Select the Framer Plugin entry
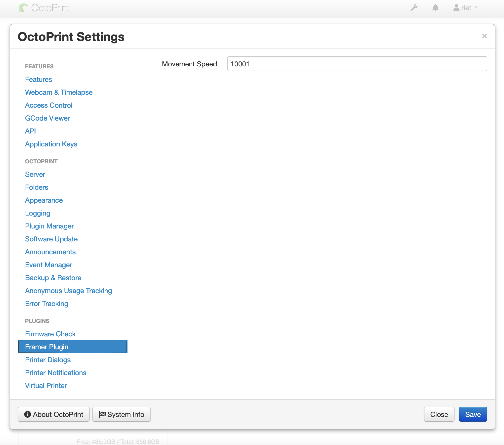The width and height of the screenshot is (504, 445). tap(73, 347)
